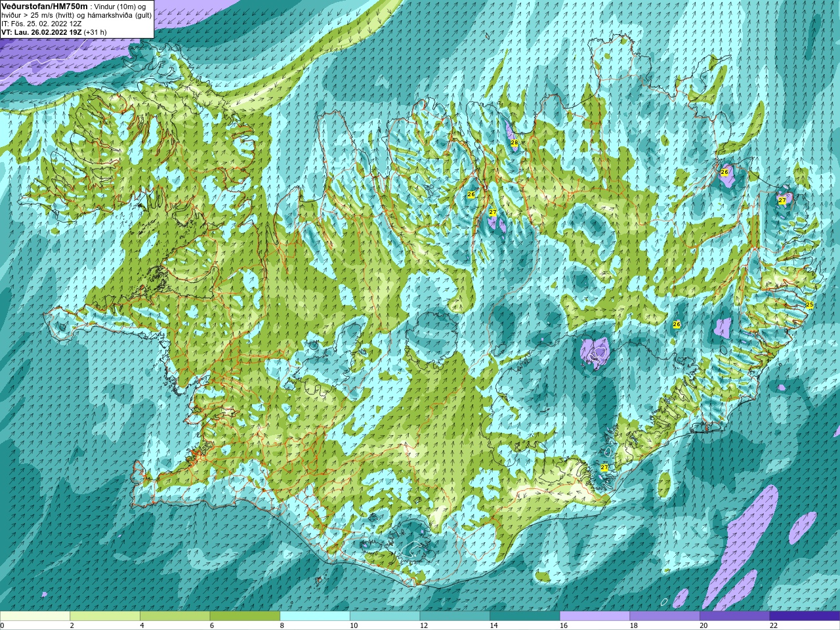Click the scale number '0'
Image resolution: width=840 pixels, height=630 pixels.
point(3,625)
